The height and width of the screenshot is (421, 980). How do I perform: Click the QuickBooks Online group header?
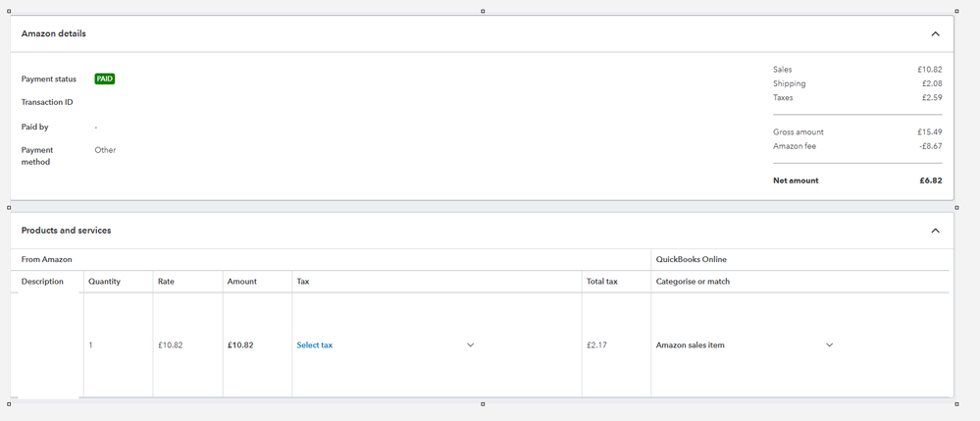[692, 259]
